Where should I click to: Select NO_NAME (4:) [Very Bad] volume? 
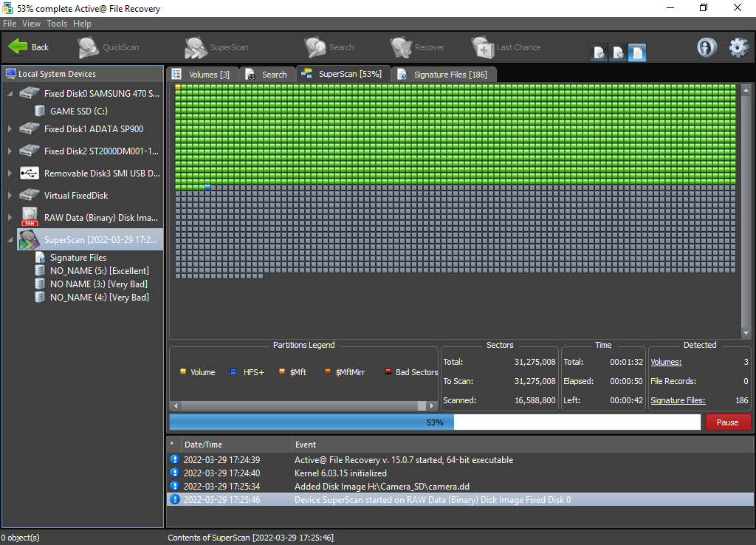pos(92,297)
